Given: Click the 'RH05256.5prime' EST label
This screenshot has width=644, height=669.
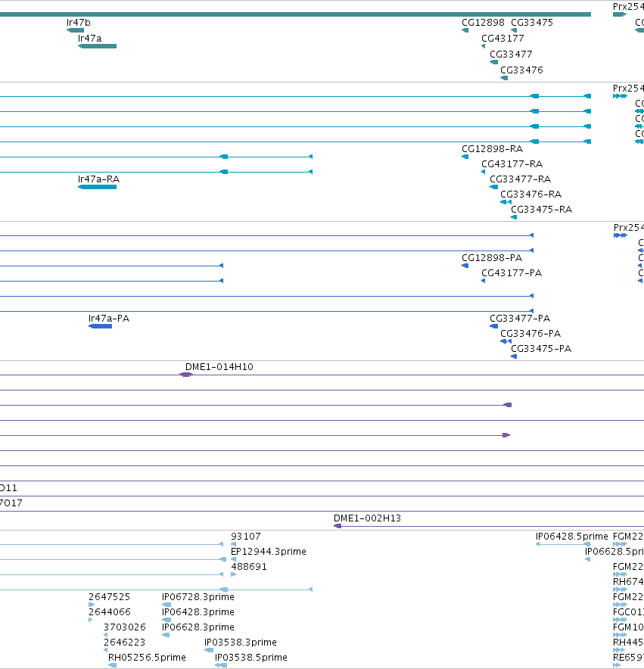Looking at the screenshot, I should [147, 658].
